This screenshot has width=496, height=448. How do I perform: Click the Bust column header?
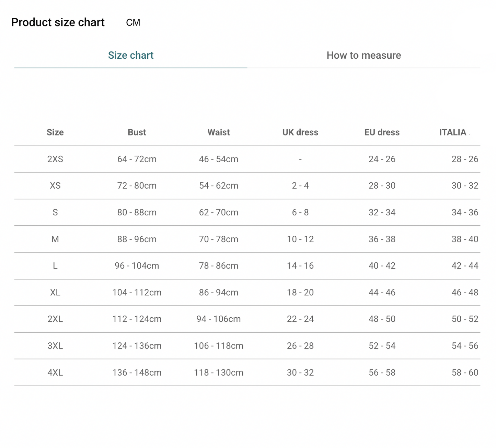[137, 132]
